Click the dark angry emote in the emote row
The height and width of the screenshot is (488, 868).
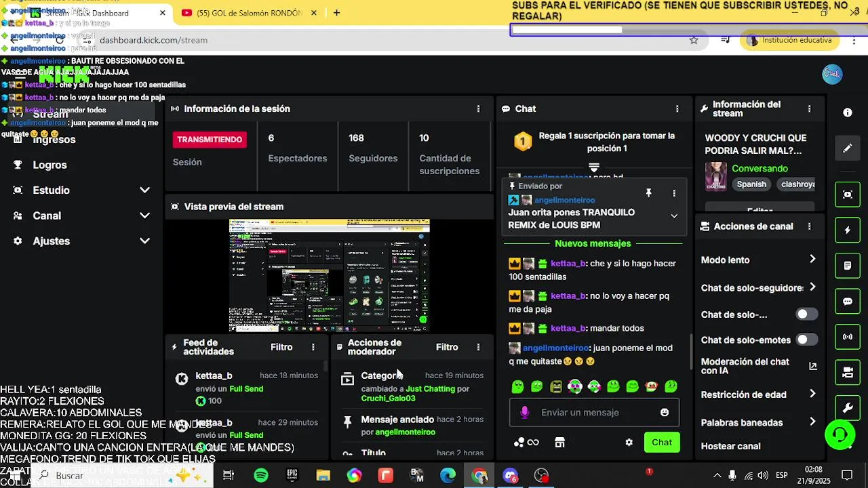tap(556, 386)
